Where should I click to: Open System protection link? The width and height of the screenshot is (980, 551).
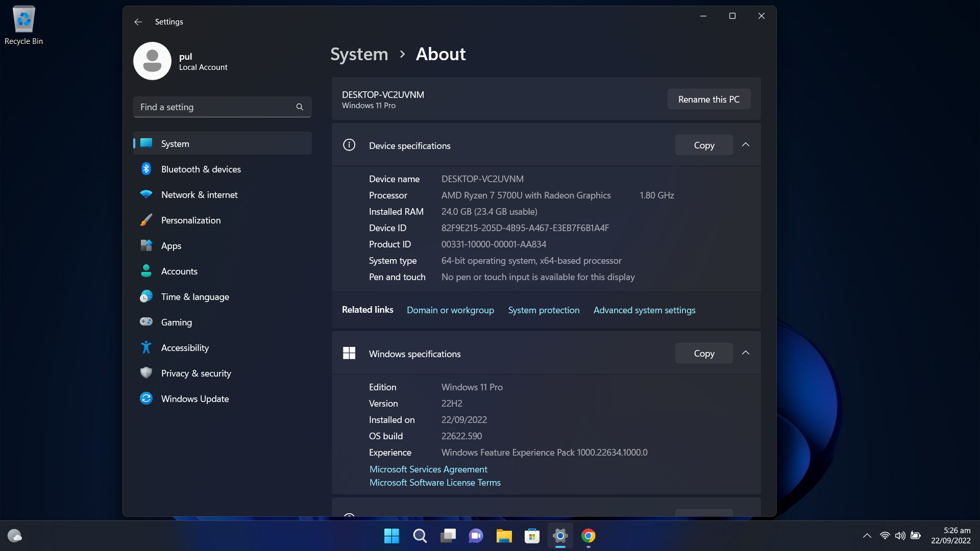[x=544, y=310]
